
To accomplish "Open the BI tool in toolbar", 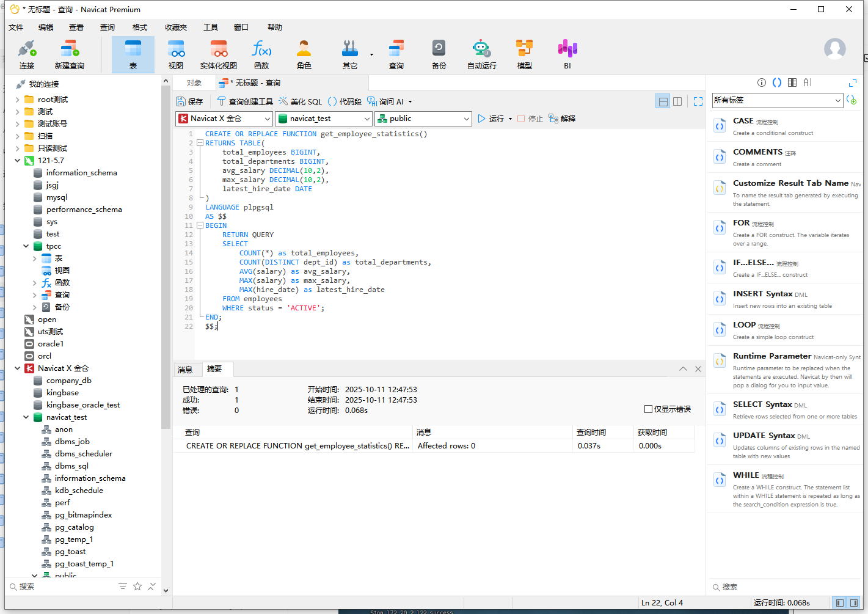I will [x=567, y=54].
